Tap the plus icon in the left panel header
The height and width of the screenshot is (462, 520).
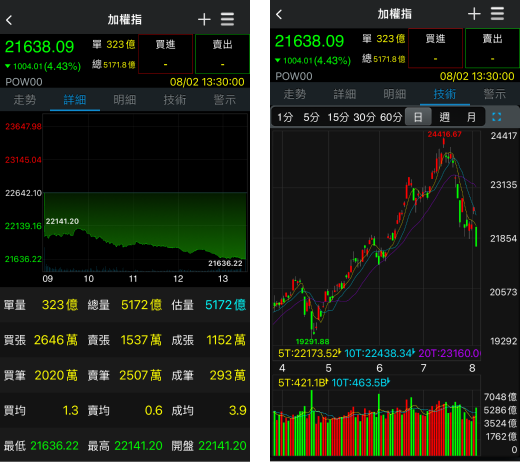pyautogui.click(x=204, y=20)
